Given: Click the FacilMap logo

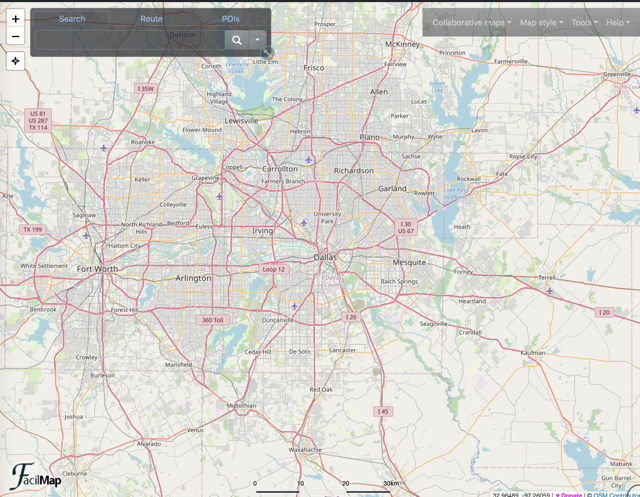Looking at the screenshot, I should coord(36,476).
